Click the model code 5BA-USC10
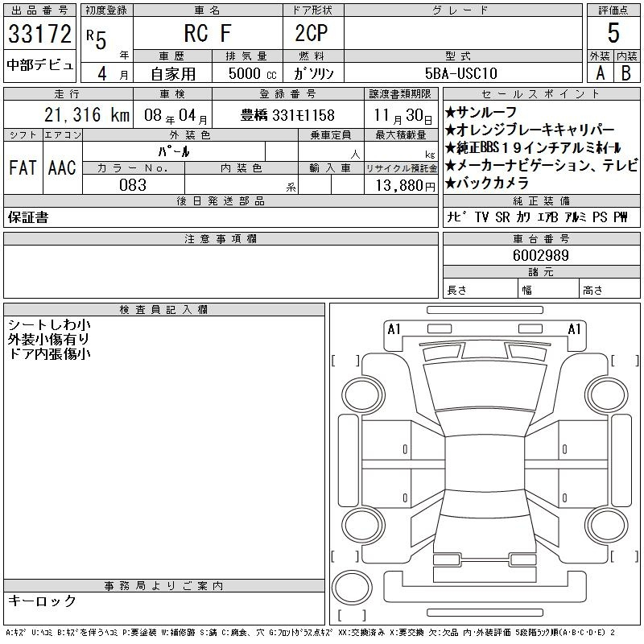 (462, 73)
